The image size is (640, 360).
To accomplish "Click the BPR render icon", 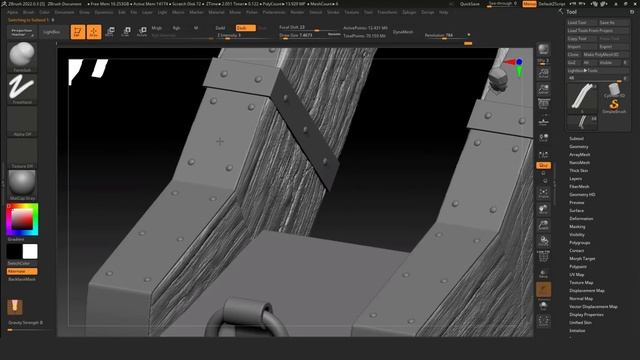I will 543,50.
